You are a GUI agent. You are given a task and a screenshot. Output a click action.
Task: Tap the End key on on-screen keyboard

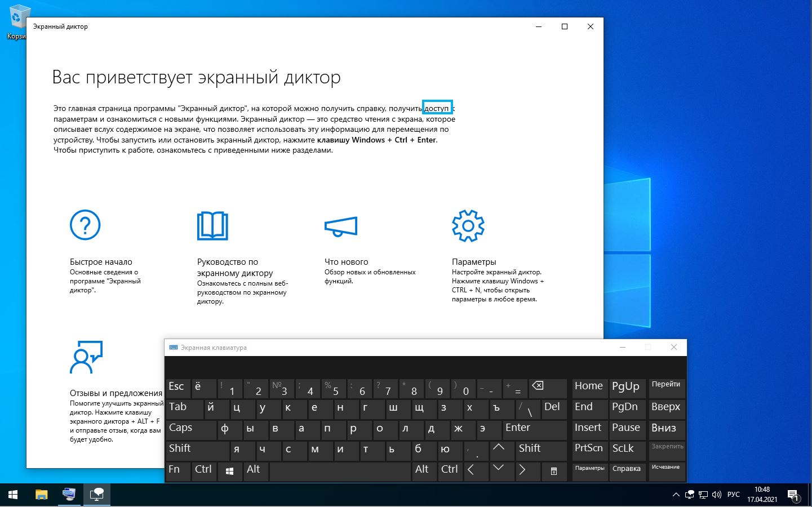pyautogui.click(x=590, y=408)
